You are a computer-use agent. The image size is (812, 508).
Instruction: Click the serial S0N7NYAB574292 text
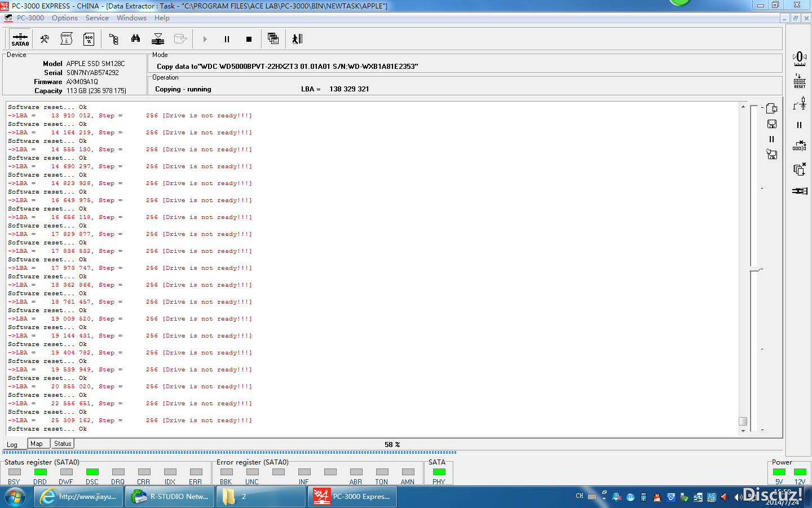[x=92, y=73]
